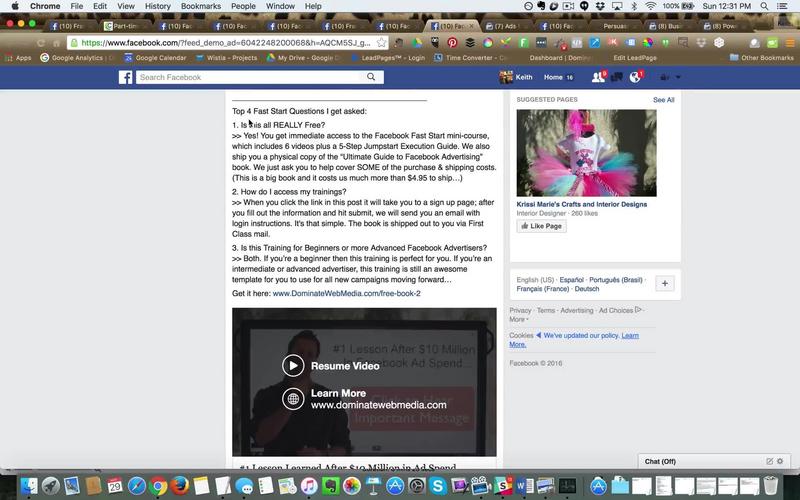Viewport: 800px width, 500px height.
Task: Click the plus button for more languages
Action: coord(665,284)
